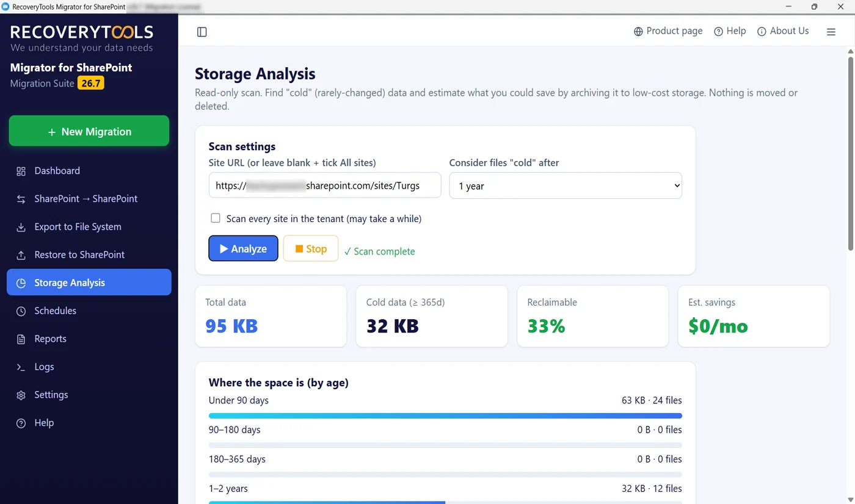Click into the Site URL input field
This screenshot has height=504, width=855.
(325, 185)
